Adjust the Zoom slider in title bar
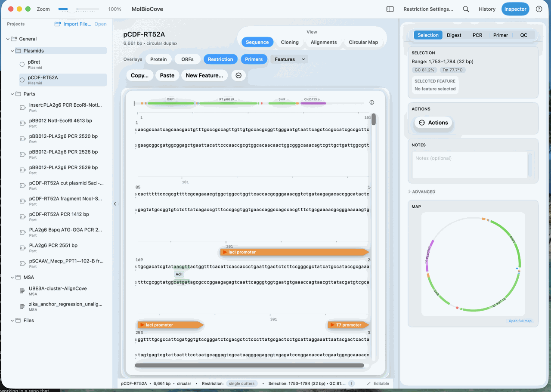The height and width of the screenshot is (392, 551). tap(78, 9)
